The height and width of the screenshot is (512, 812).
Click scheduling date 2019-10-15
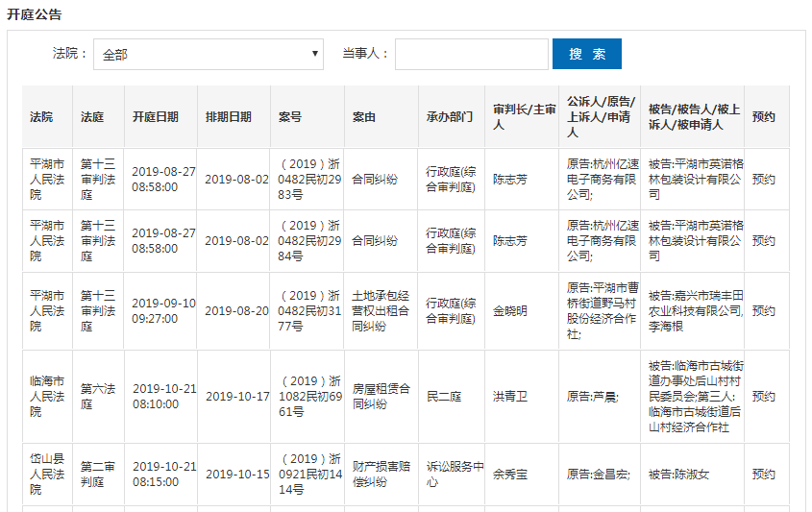point(237,475)
